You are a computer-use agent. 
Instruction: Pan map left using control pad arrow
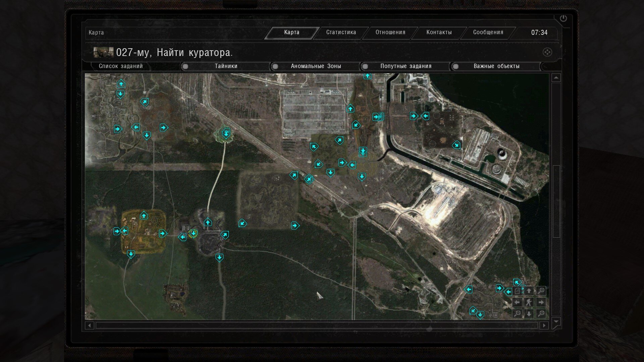[518, 302]
